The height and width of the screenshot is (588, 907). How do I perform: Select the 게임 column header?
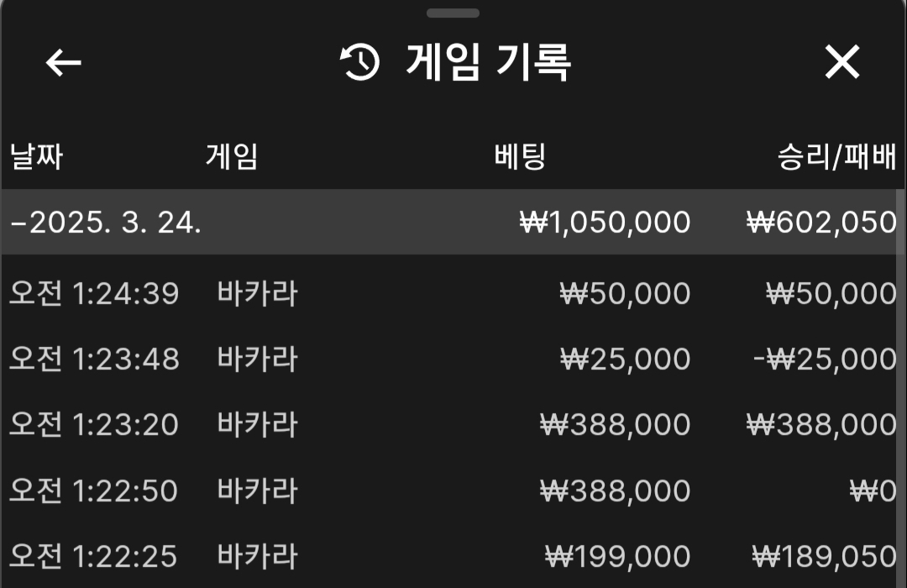(x=232, y=157)
